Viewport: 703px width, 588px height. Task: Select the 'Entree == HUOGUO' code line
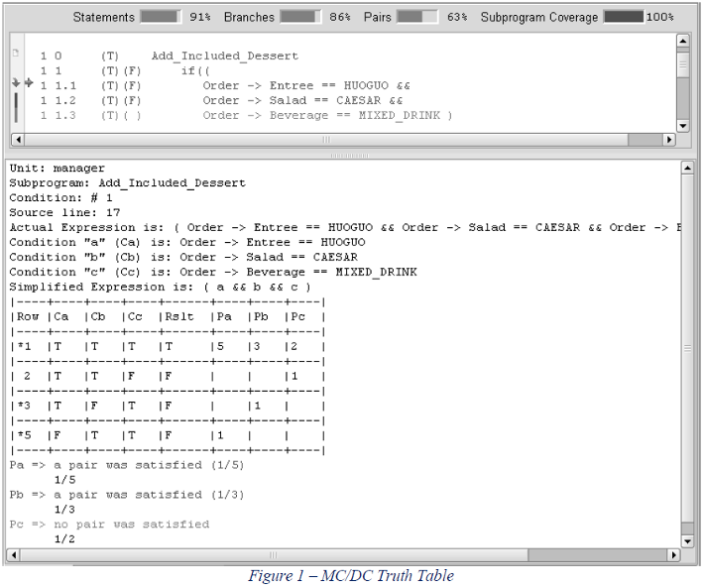[225, 85]
